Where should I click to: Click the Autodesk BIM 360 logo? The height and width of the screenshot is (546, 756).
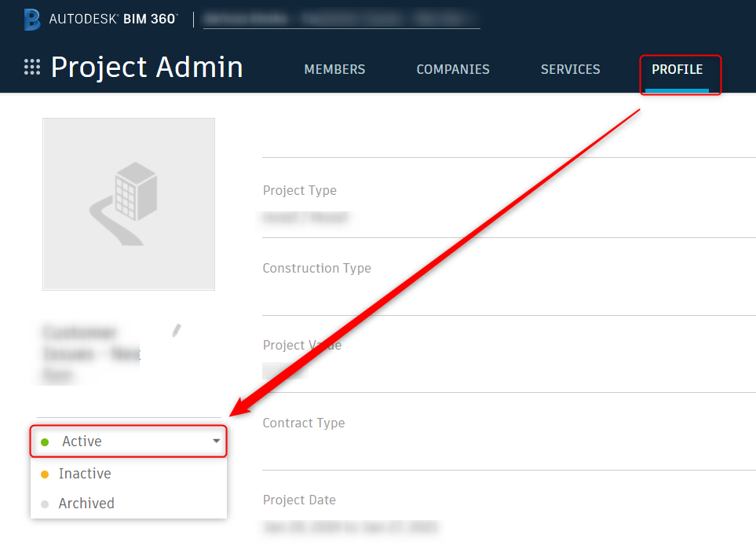(100, 19)
